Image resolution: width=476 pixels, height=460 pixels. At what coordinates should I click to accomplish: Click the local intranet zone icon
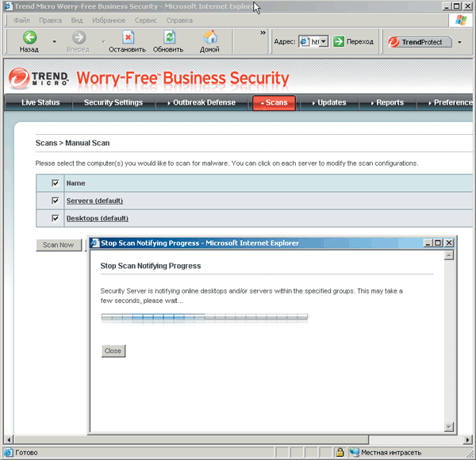pos(355,452)
